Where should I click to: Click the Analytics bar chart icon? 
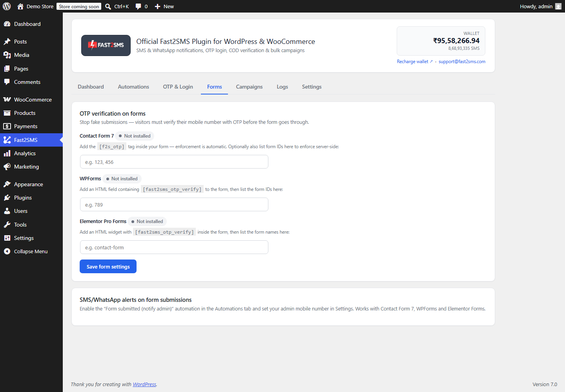click(7, 153)
